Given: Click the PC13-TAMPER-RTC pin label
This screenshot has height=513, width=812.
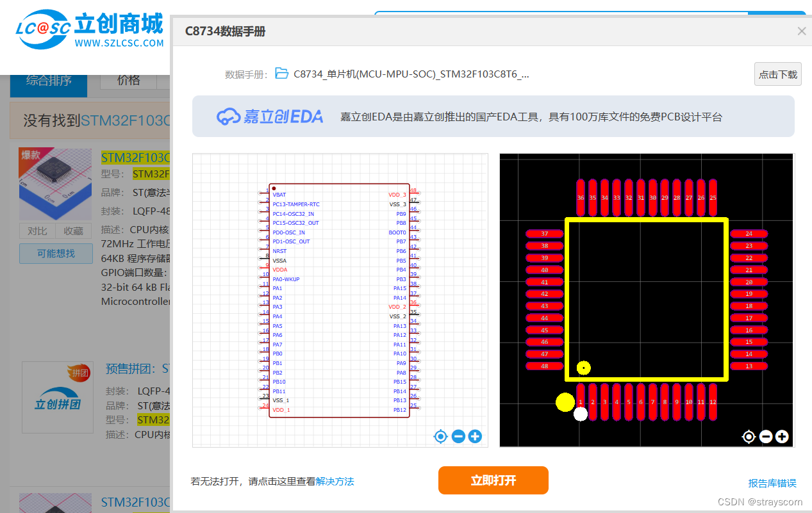Looking at the screenshot, I should (x=296, y=204).
